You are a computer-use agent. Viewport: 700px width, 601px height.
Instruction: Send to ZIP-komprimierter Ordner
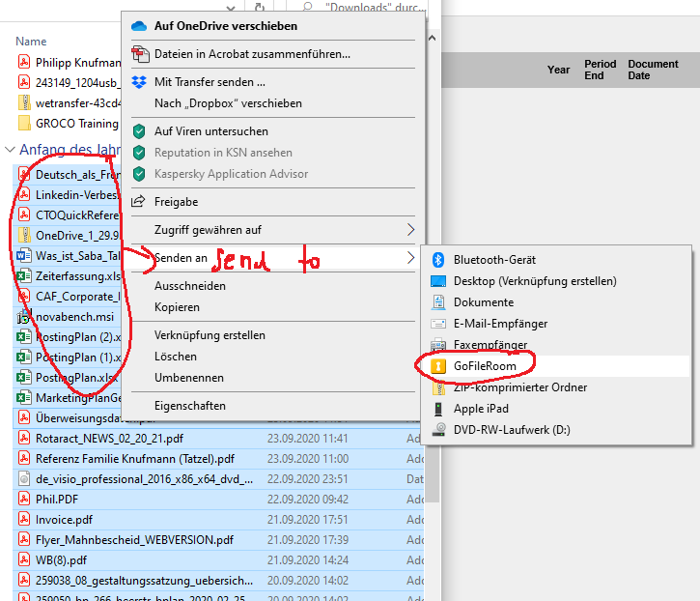pyautogui.click(x=556, y=387)
